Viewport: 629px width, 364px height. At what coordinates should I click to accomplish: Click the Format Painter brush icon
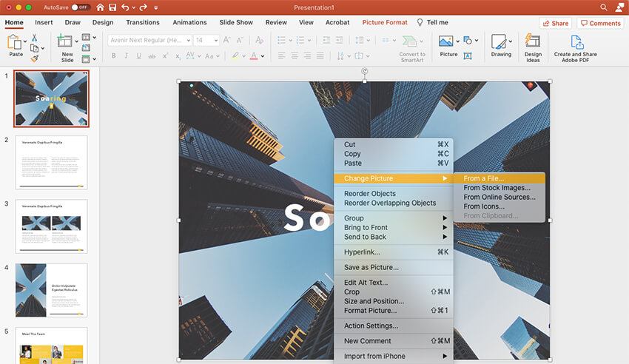click(x=35, y=58)
